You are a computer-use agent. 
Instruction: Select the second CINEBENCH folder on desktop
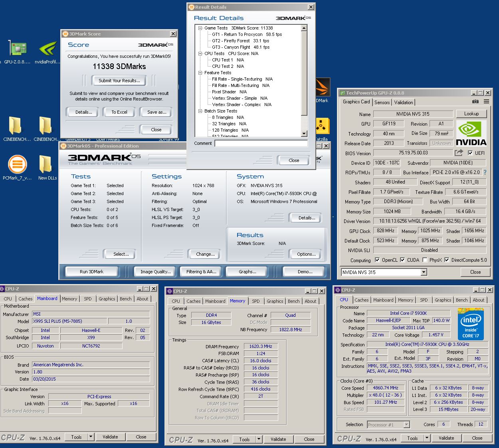pos(45,126)
